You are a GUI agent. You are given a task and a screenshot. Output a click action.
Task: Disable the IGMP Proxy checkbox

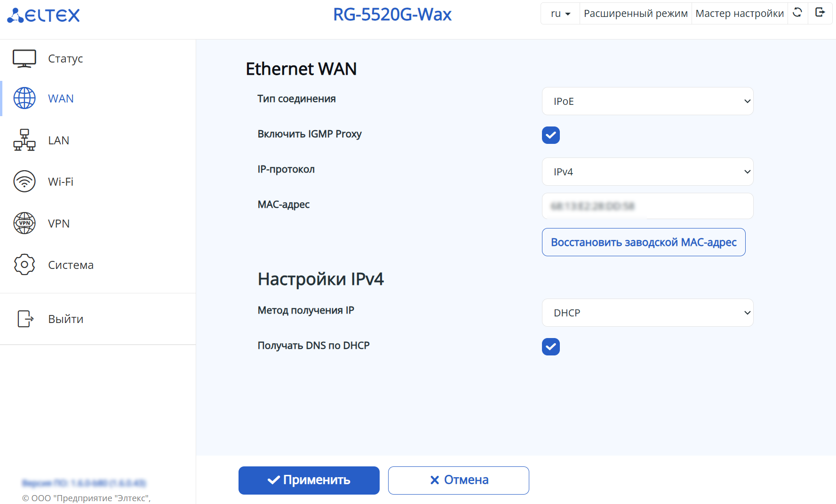(550, 135)
